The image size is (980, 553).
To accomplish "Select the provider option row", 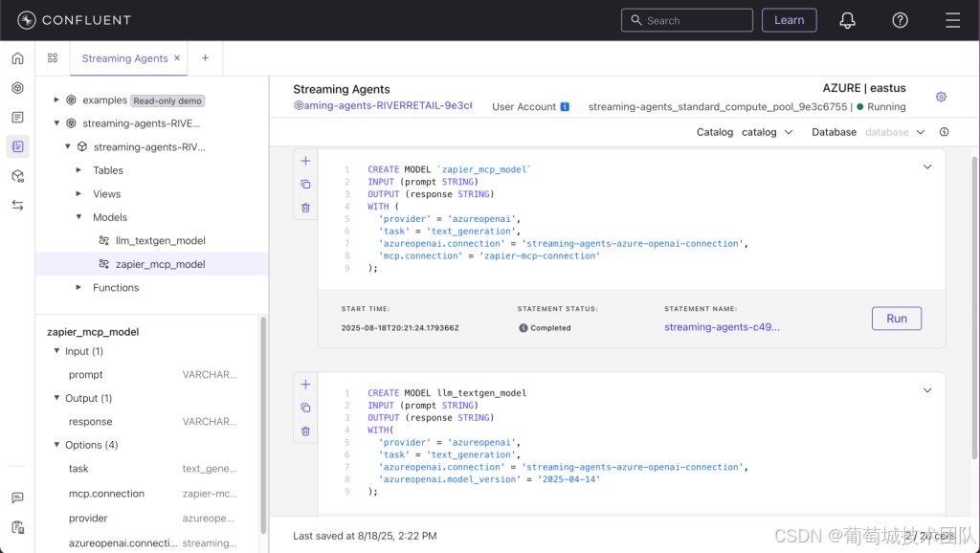I will click(152, 519).
